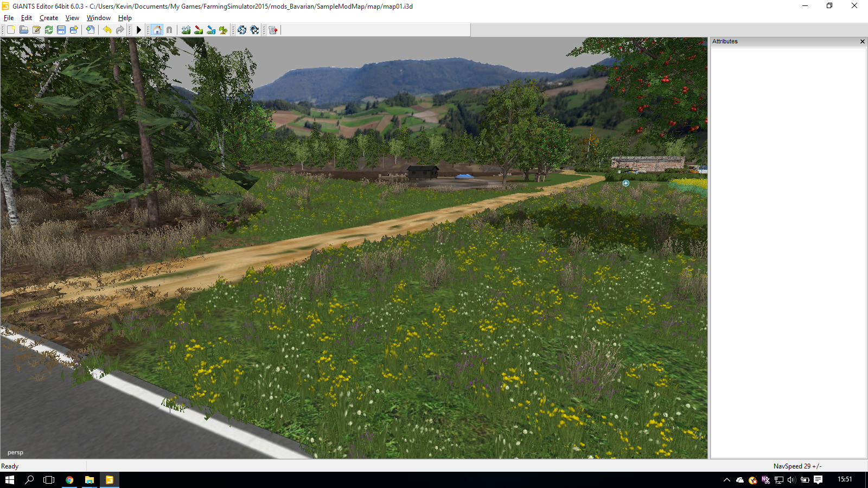868x488 pixels.
Task: Open network settings tray icon
Action: click(779, 480)
